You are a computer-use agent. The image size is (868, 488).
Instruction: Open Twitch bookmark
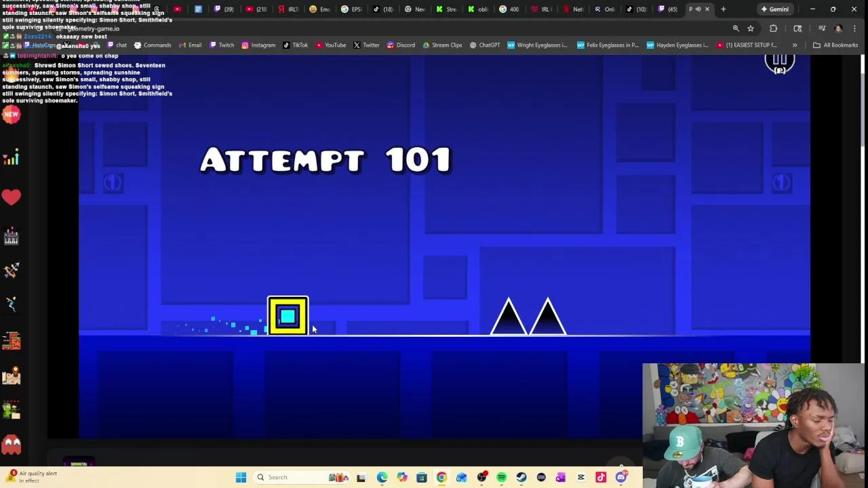tap(222, 45)
